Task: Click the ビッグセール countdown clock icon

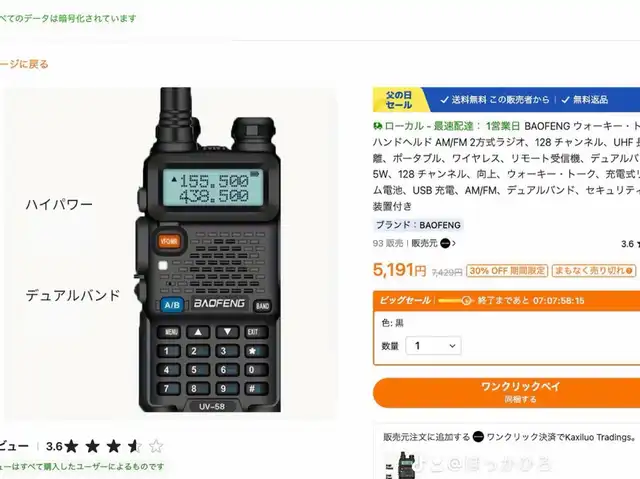Action: 467,301
